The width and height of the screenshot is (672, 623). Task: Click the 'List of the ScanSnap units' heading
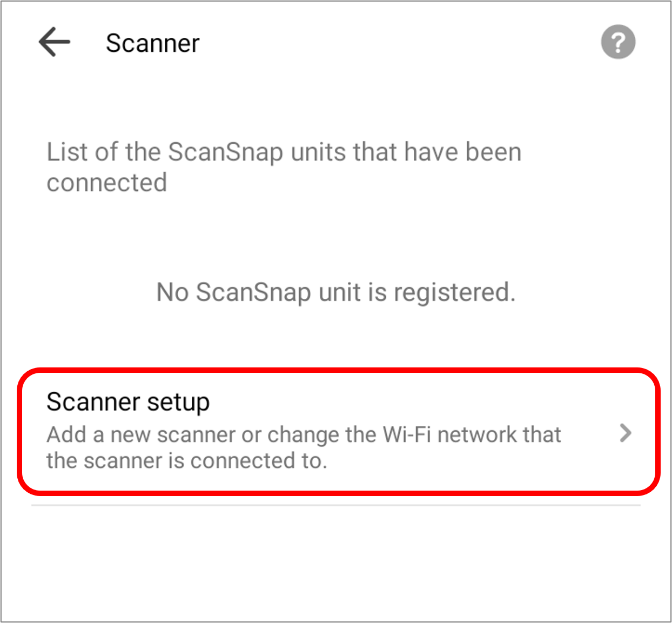284,167
